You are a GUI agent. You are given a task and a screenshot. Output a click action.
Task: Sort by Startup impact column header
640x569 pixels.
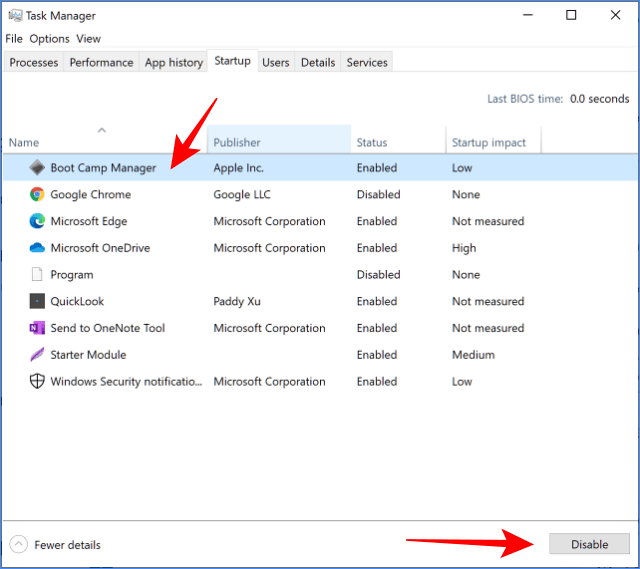pos(494,140)
